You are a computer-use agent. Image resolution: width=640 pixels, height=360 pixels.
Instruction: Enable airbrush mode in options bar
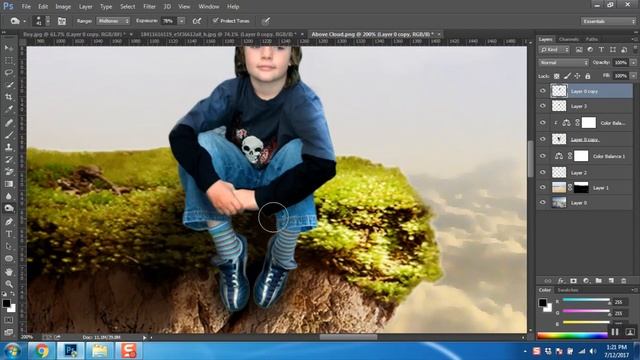(197, 21)
